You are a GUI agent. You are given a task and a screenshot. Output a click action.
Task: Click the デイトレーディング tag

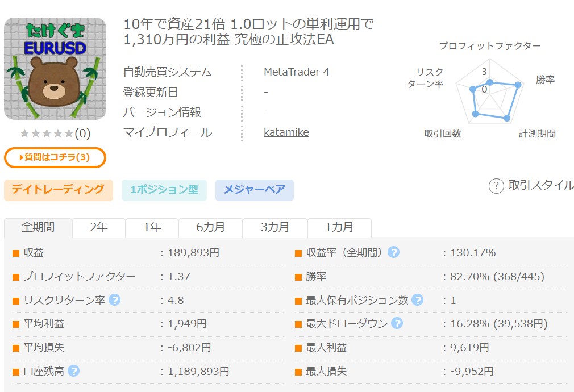click(x=58, y=190)
